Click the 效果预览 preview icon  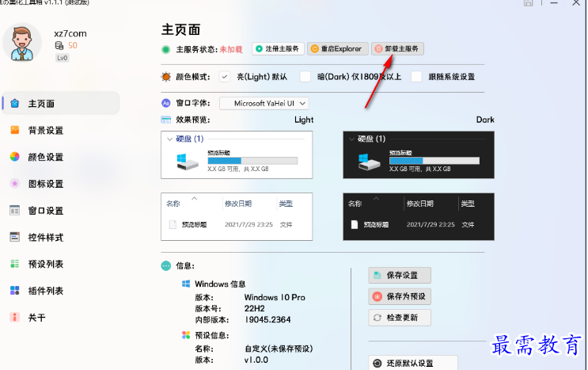(165, 120)
